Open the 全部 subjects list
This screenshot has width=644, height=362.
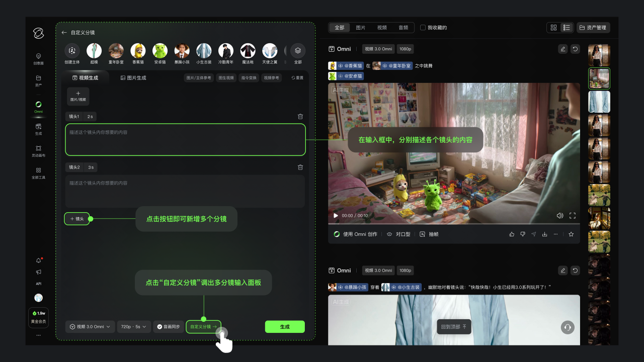click(298, 51)
